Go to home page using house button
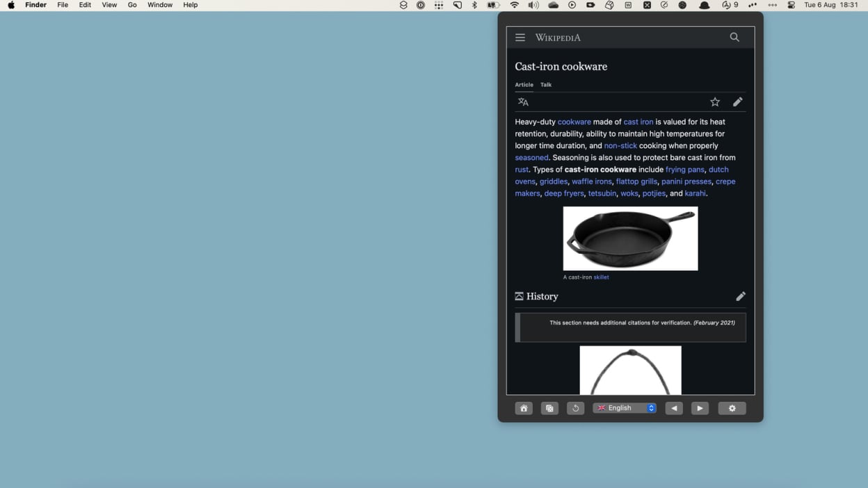Screen dimensions: 868x488 524,409
